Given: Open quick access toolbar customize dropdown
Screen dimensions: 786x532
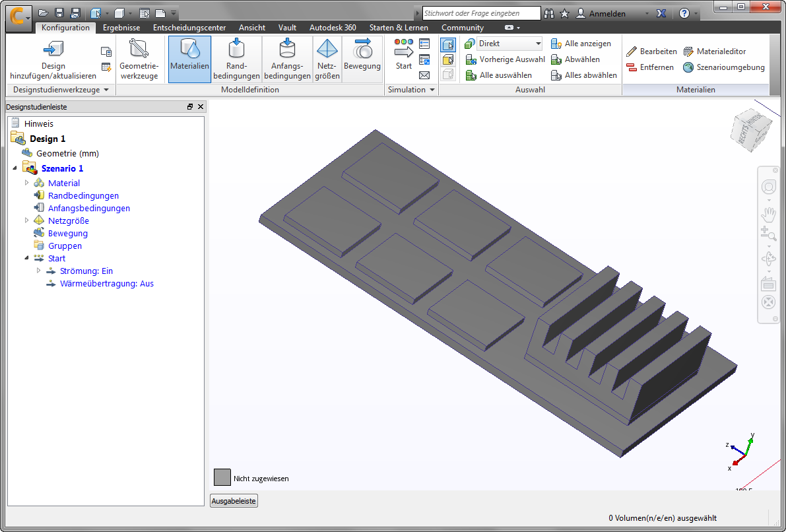Looking at the screenshot, I should pos(174,13).
